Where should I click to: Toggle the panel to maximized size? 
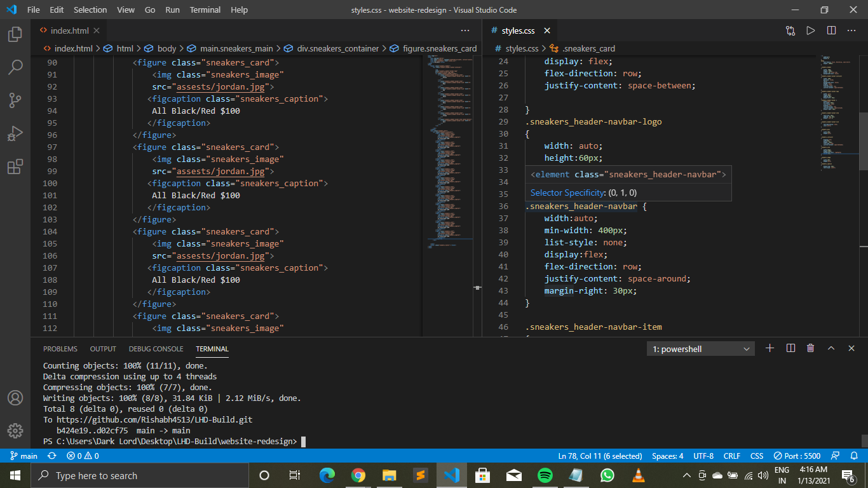click(x=831, y=348)
